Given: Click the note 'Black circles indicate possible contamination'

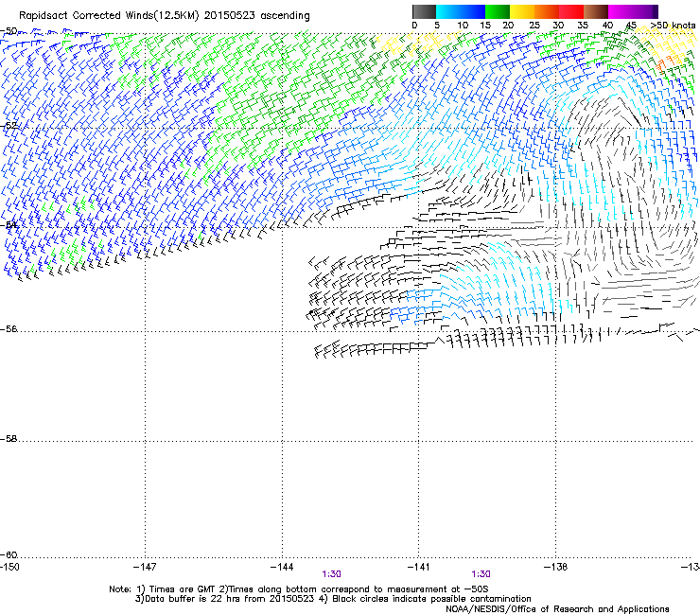Looking at the screenshot, I should 431,599.
